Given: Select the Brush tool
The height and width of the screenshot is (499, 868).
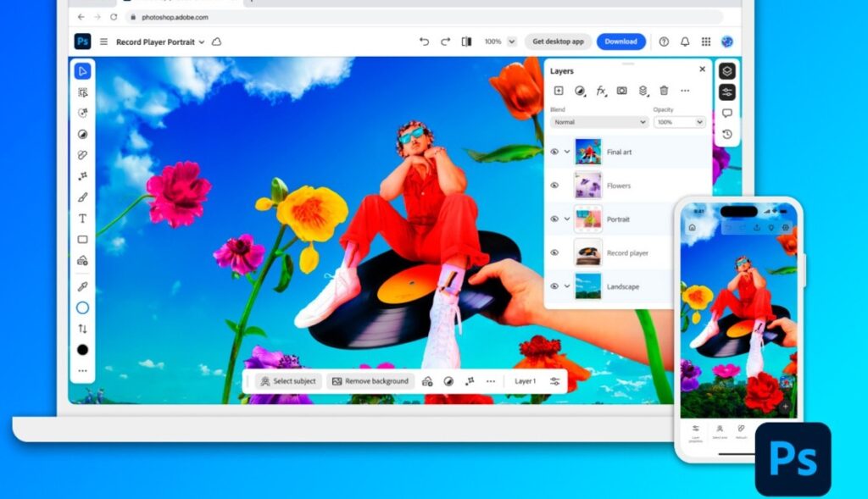Looking at the screenshot, I should [81, 196].
